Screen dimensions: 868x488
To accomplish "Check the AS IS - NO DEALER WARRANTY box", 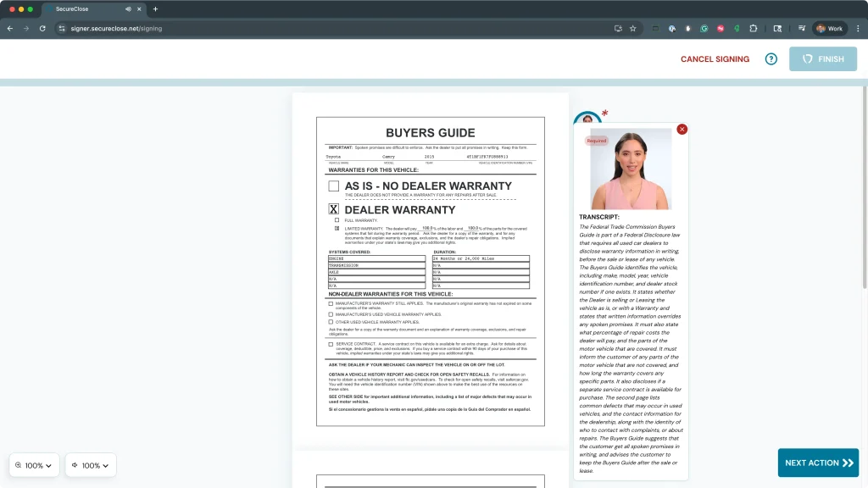I will [334, 186].
